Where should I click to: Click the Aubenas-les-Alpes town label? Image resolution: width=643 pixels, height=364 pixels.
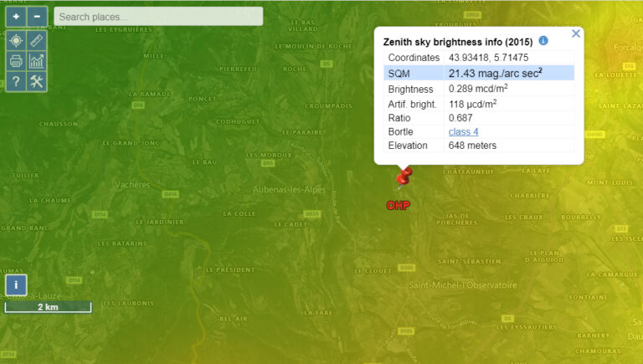[x=290, y=190]
